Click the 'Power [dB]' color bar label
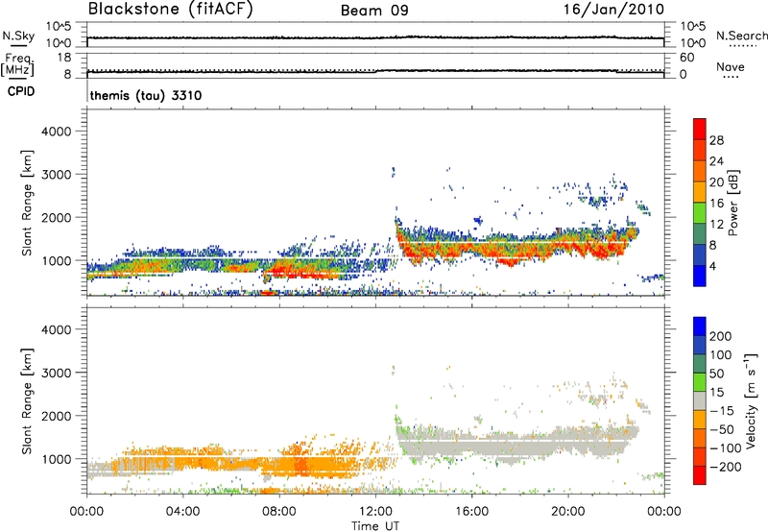 pyautogui.click(x=732, y=203)
